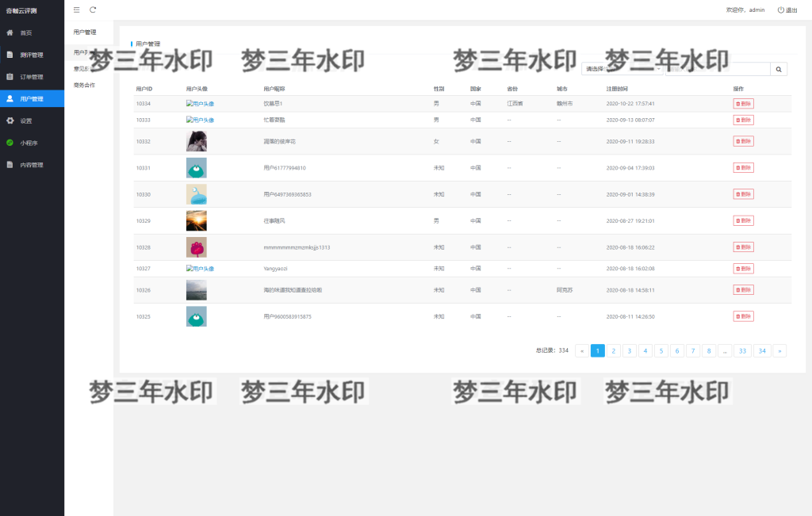Click the 用户ID column header
The width and height of the screenshot is (812, 516).
[x=144, y=89]
